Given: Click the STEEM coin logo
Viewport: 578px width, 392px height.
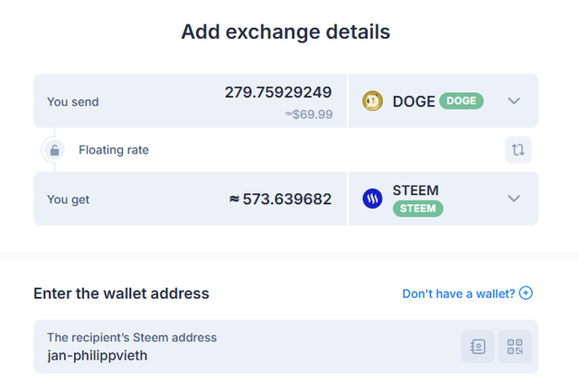Looking at the screenshot, I should coord(373,199).
